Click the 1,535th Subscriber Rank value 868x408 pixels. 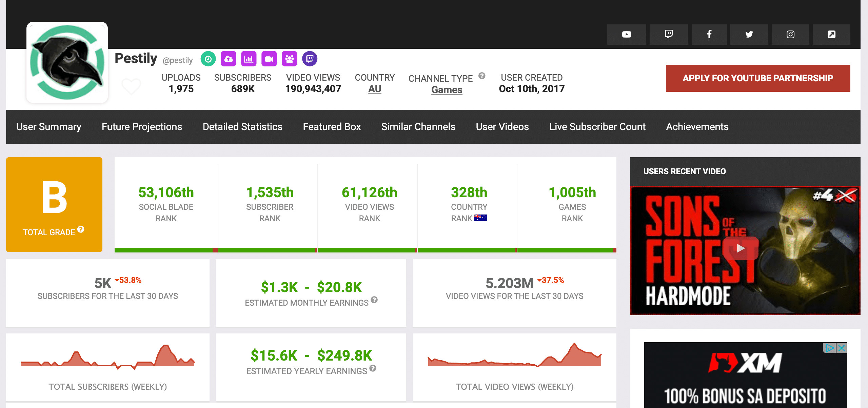270,192
